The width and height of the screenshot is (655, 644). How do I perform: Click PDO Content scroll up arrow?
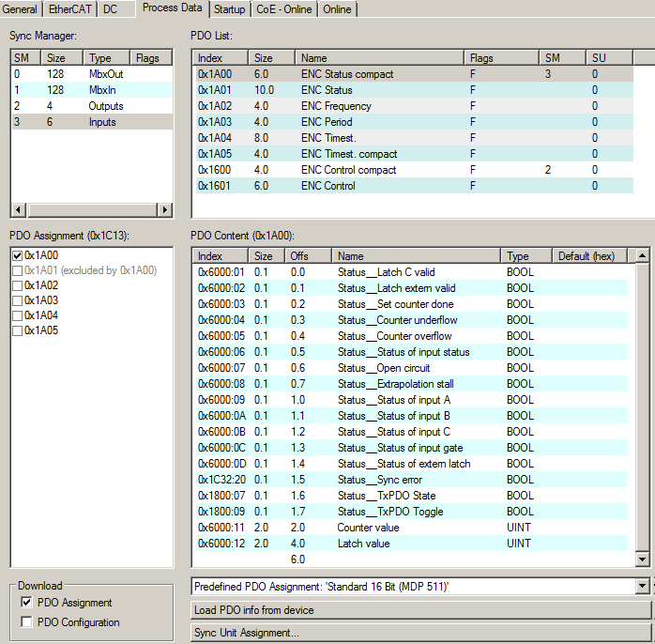pyautogui.click(x=643, y=255)
